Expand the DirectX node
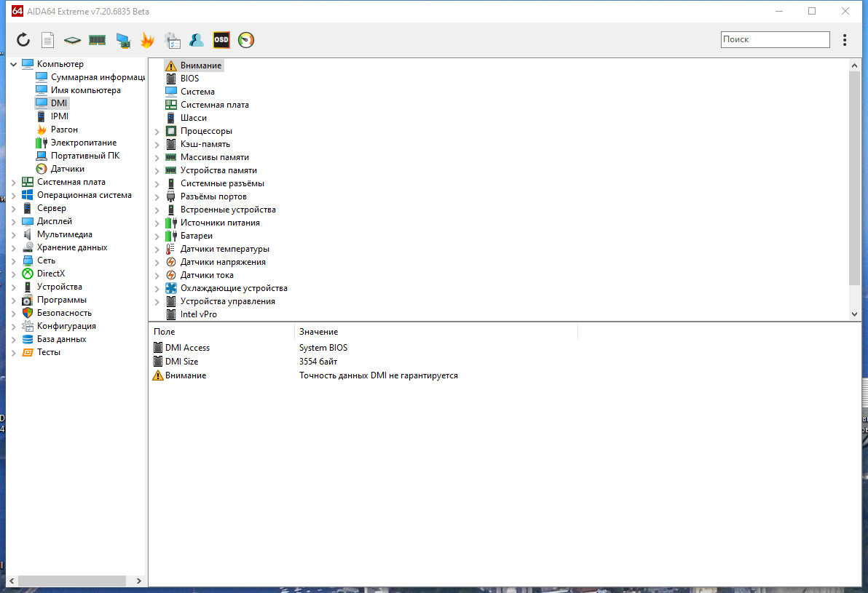Viewport: 868px width, 593px height. pos(13,274)
